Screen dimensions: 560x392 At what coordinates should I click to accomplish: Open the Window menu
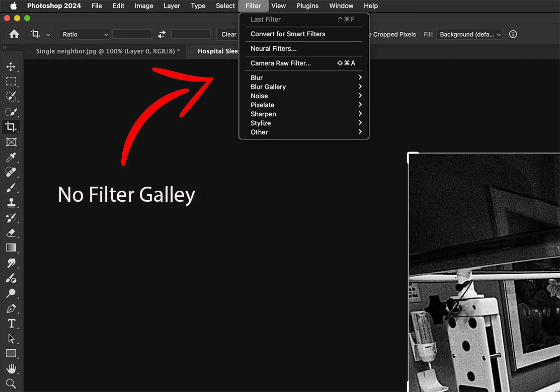tap(341, 6)
